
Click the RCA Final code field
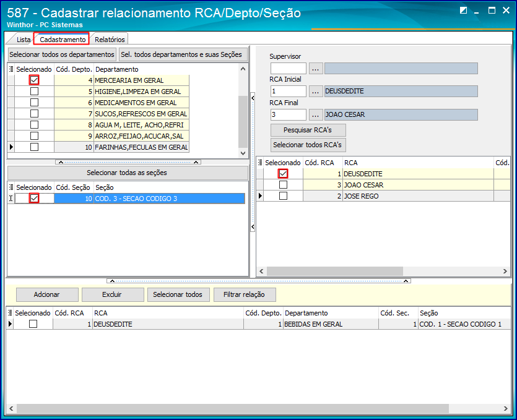[288, 114]
